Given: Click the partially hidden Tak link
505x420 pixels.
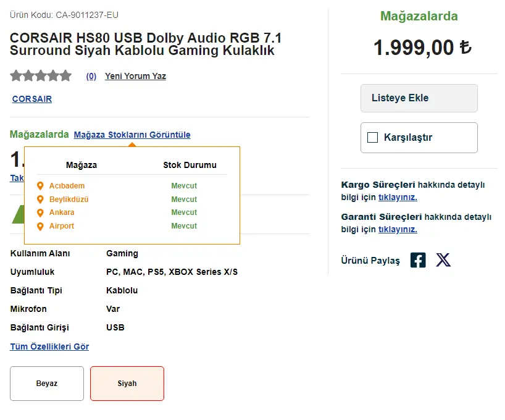Looking at the screenshot, I should click(17, 178).
